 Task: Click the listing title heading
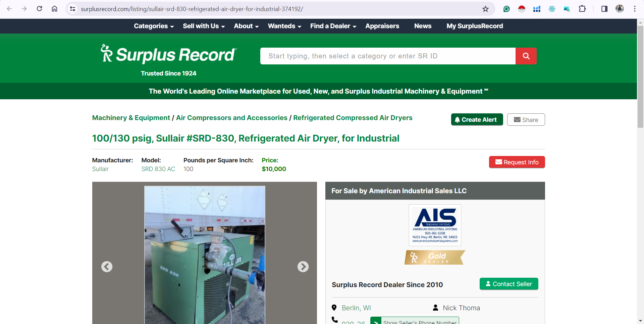click(x=246, y=138)
